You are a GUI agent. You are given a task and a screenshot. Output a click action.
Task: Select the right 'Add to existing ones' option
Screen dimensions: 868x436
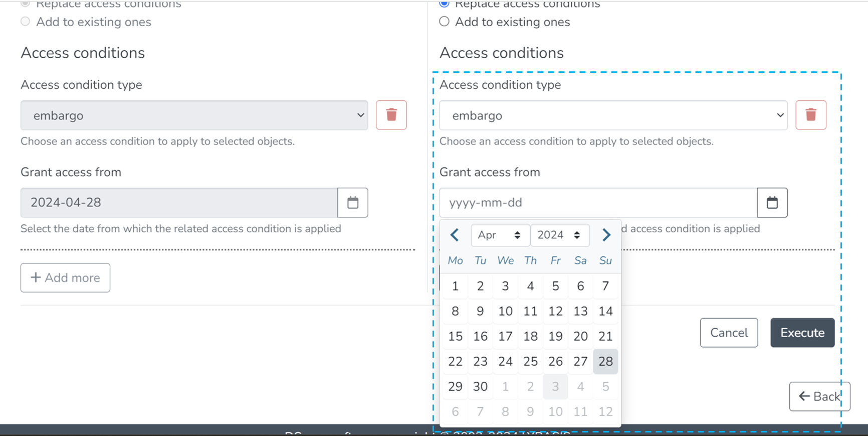(x=445, y=22)
